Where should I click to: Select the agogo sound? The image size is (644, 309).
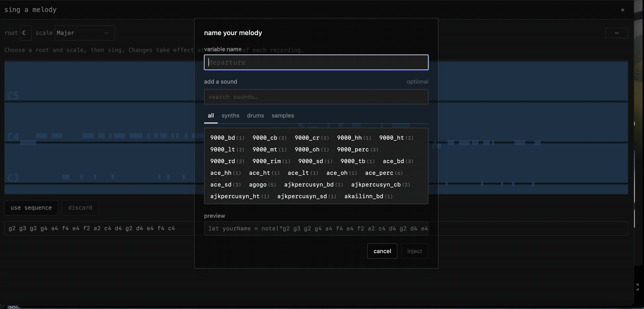pyautogui.click(x=258, y=185)
